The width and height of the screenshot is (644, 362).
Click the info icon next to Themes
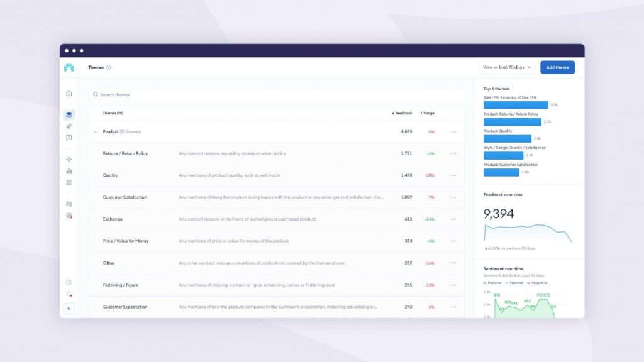(108, 67)
